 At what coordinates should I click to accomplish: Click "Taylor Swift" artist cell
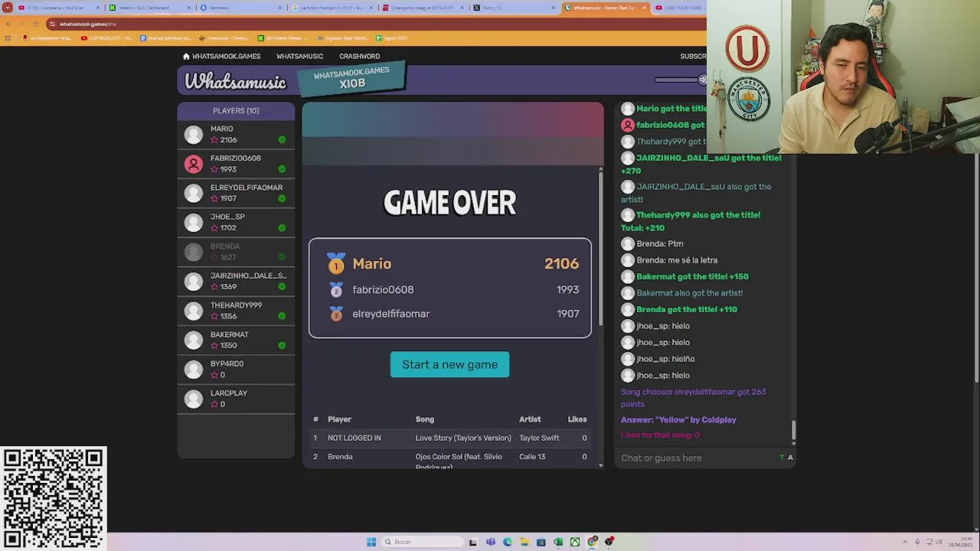(539, 438)
